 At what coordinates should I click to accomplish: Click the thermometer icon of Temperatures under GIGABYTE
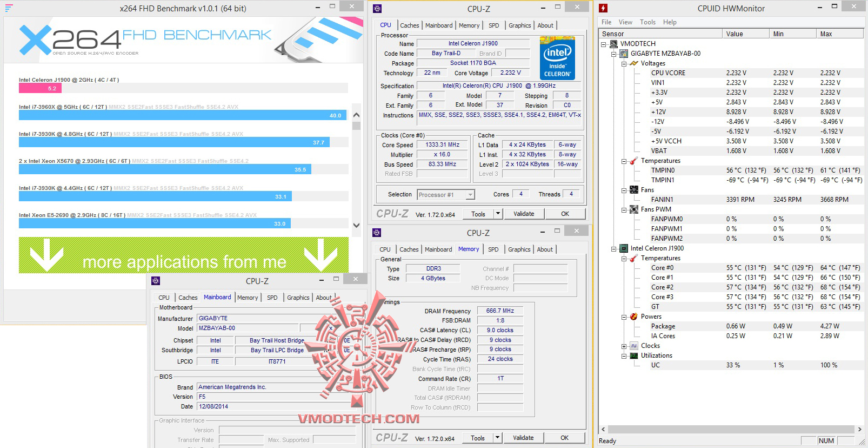click(x=634, y=161)
